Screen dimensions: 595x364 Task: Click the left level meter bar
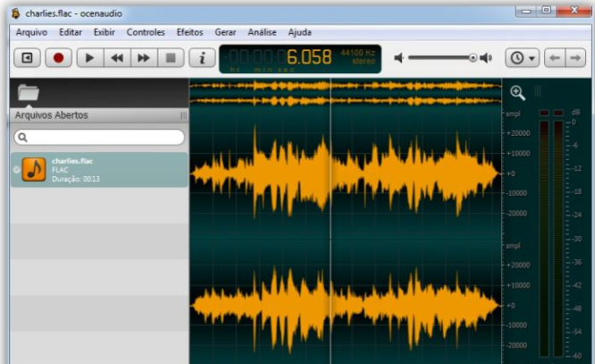coord(544,239)
